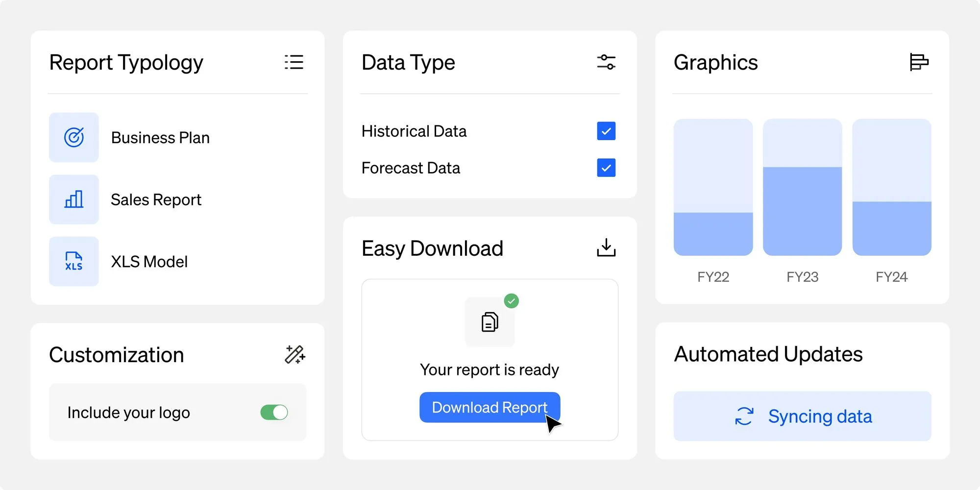
Task: Select the Sales Report report type
Action: click(156, 199)
